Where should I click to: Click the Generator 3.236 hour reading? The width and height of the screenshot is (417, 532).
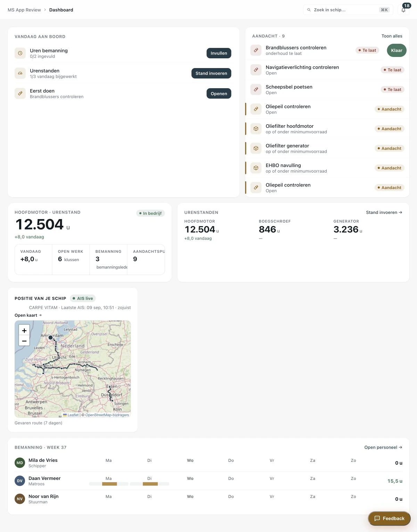point(347,230)
